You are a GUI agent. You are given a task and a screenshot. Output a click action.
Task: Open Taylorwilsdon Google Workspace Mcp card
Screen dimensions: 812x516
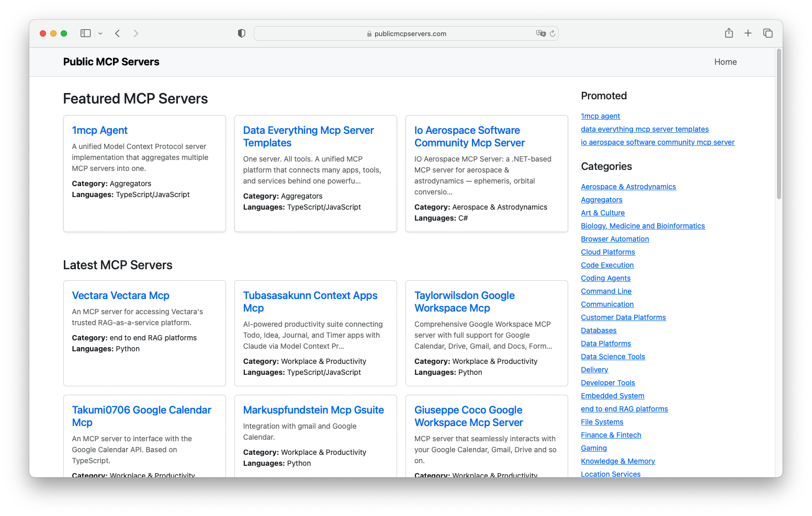tap(465, 302)
